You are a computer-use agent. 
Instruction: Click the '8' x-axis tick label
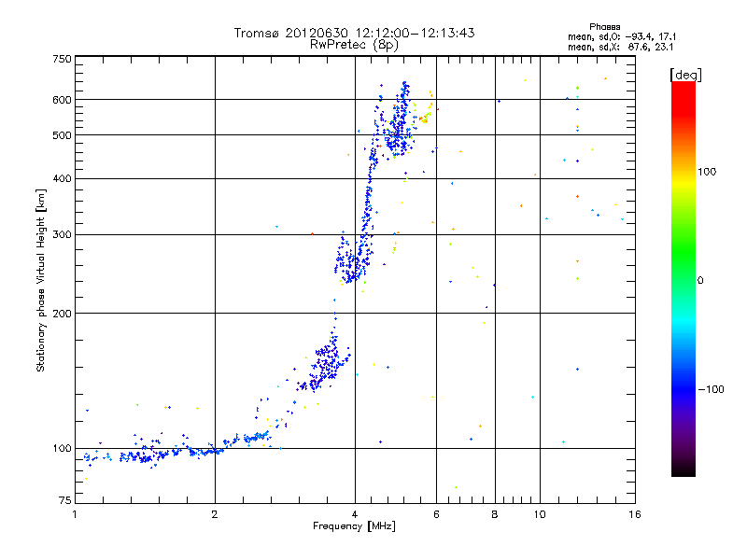pos(495,514)
